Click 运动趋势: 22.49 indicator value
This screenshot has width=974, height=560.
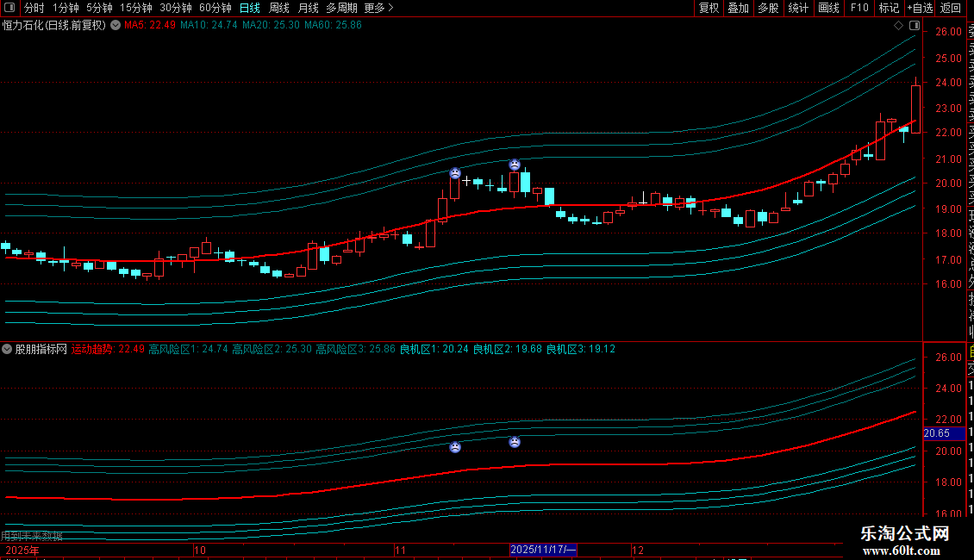(108, 349)
